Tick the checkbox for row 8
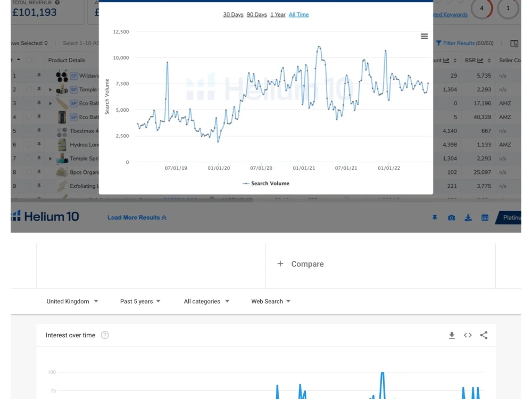This screenshot has width=532, height=399. 29,172
